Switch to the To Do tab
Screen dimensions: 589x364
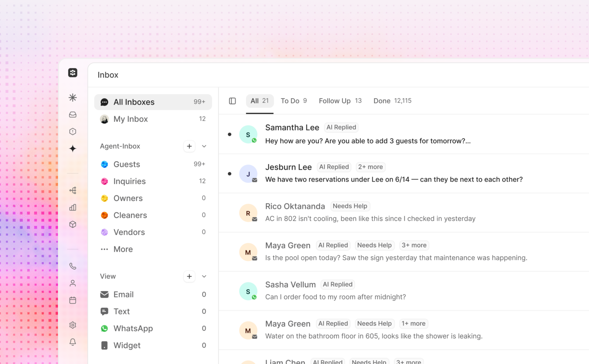(294, 101)
